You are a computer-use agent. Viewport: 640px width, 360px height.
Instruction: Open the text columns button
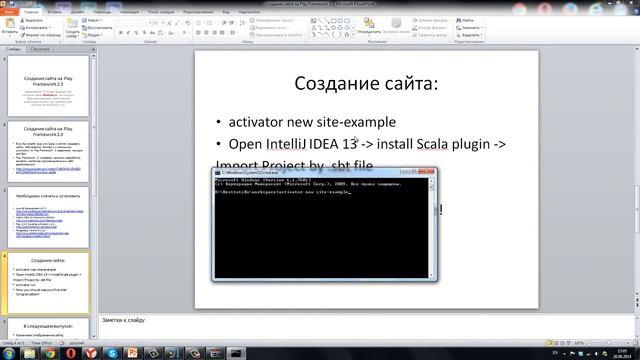(x=233, y=33)
